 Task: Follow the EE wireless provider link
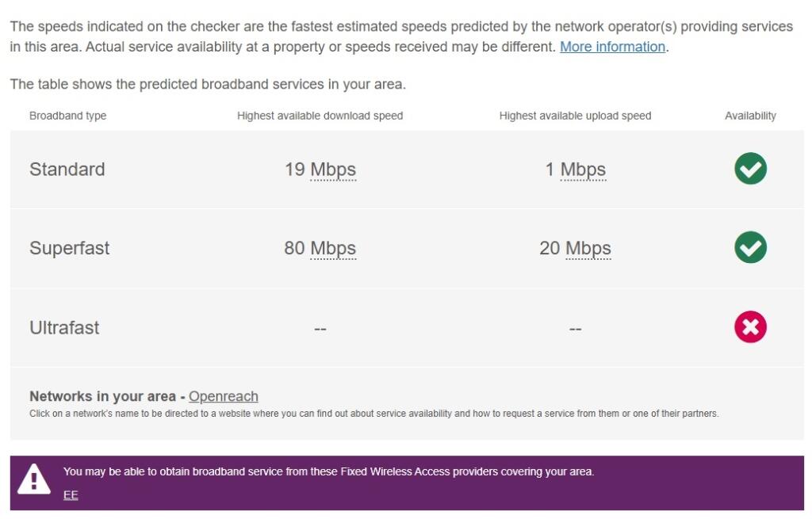[x=71, y=495]
